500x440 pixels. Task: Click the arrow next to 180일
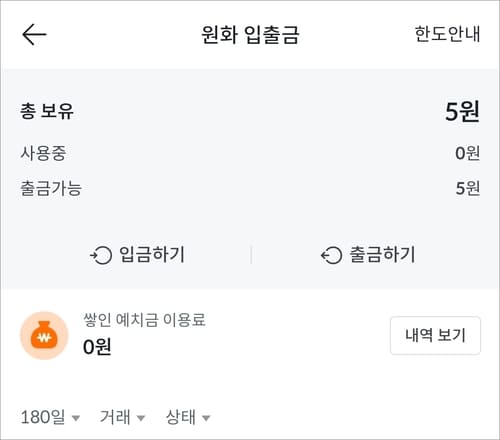76,418
